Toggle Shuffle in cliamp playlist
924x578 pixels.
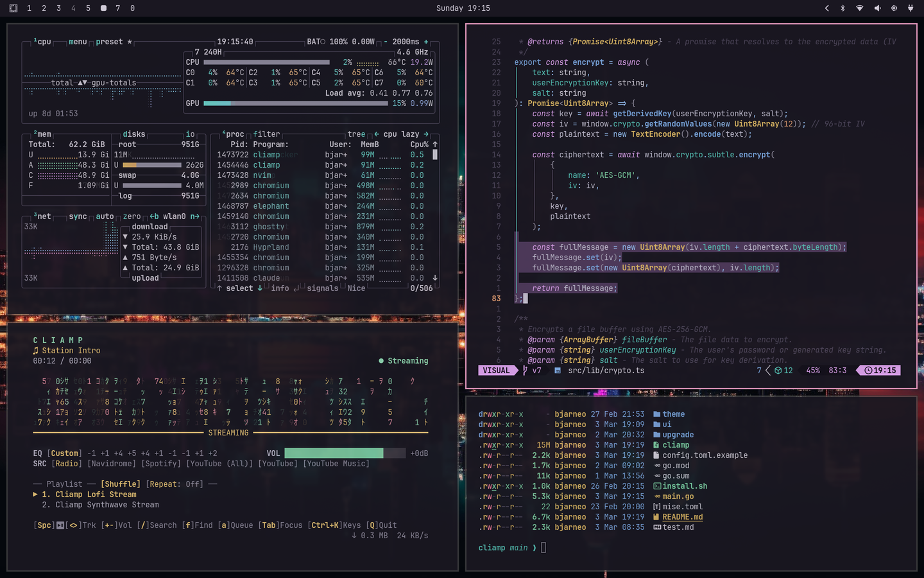pyautogui.click(x=121, y=484)
